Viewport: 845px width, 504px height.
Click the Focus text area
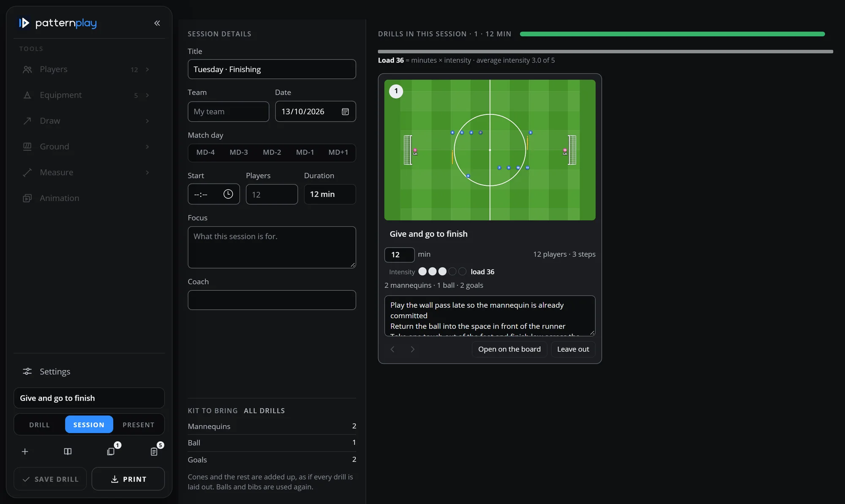272,247
